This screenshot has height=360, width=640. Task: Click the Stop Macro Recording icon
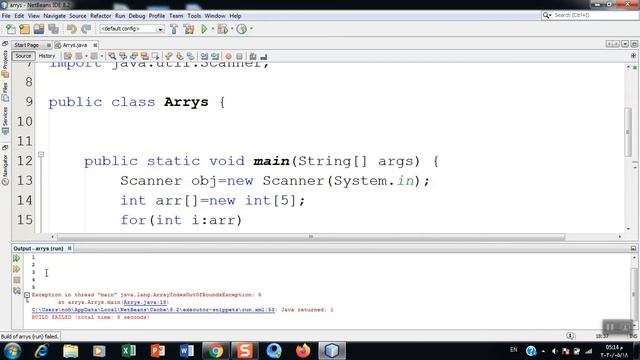(240, 56)
